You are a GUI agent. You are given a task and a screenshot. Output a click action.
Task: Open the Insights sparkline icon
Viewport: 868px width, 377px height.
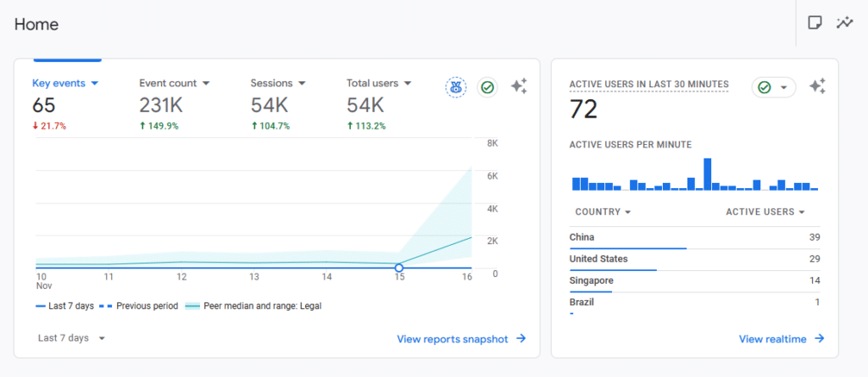click(x=845, y=23)
